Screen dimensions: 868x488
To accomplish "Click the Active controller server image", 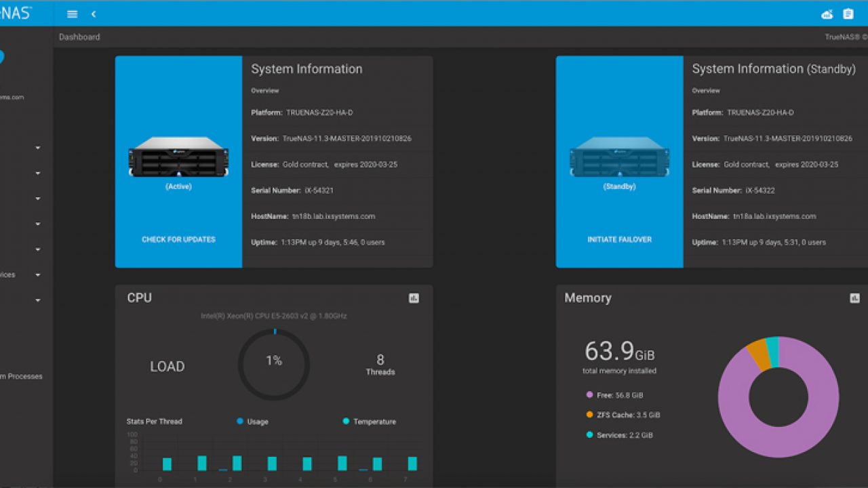I will tap(179, 157).
